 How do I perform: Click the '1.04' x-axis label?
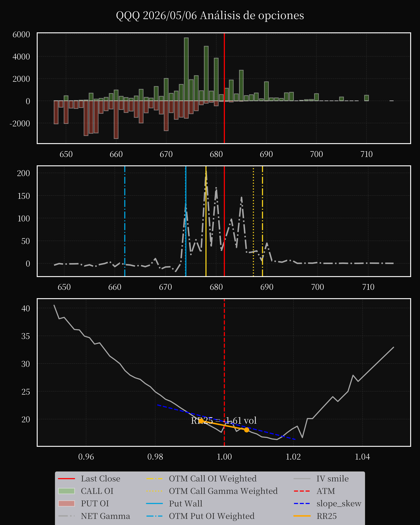(363, 457)
